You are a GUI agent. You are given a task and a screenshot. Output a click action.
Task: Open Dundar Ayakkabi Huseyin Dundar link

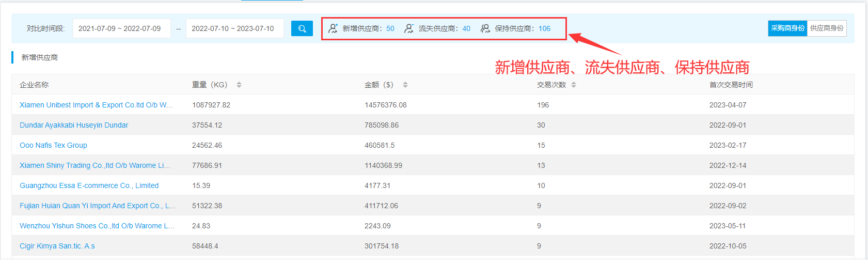74,125
